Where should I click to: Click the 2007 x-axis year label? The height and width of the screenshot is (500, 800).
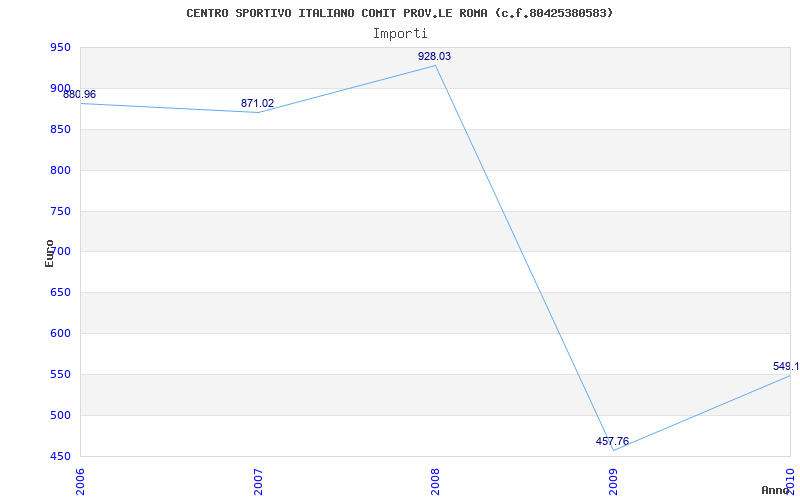pos(259,480)
